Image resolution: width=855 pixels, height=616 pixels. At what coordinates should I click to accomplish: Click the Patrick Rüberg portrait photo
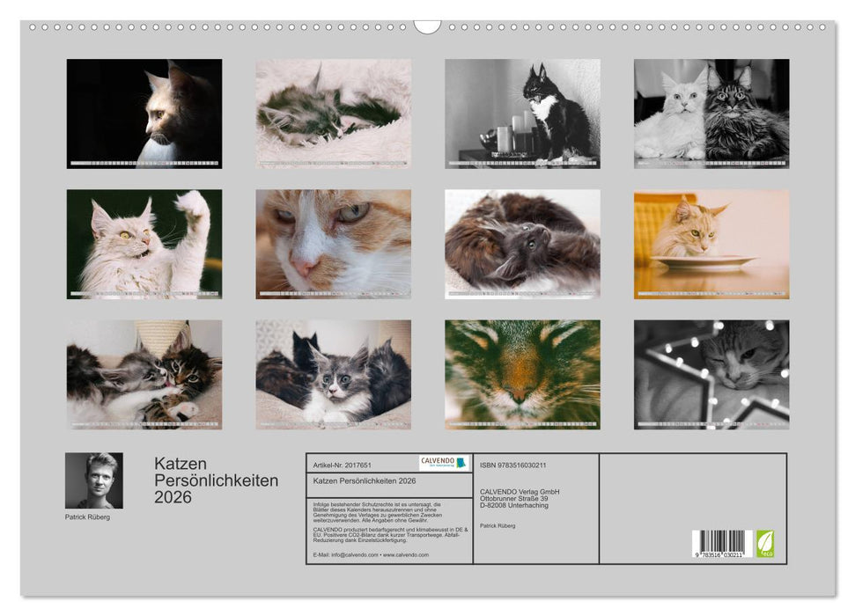92,478
